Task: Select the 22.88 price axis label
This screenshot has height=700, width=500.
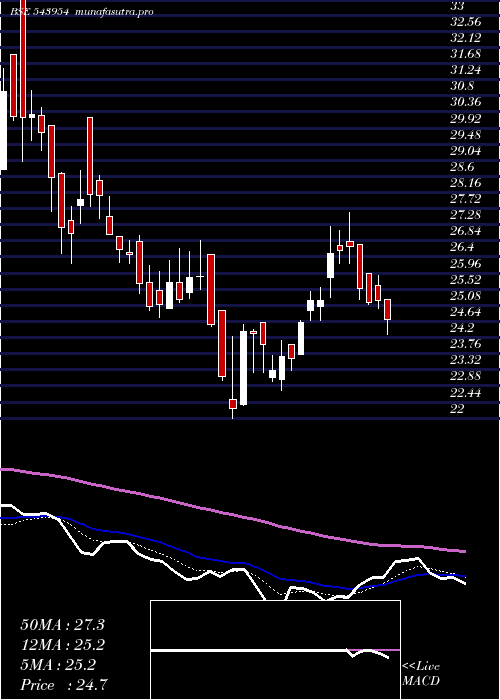Action: point(465,376)
